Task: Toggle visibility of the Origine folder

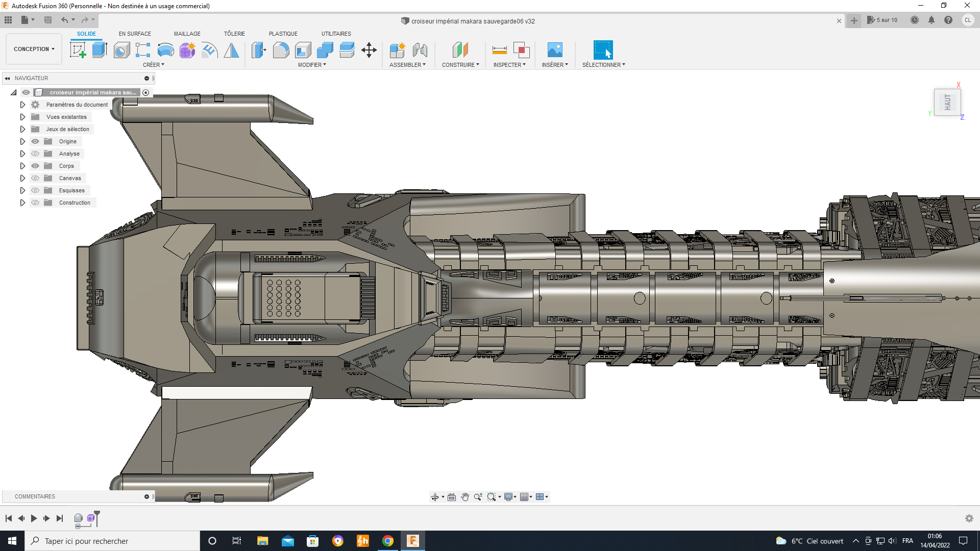Action: (35, 141)
